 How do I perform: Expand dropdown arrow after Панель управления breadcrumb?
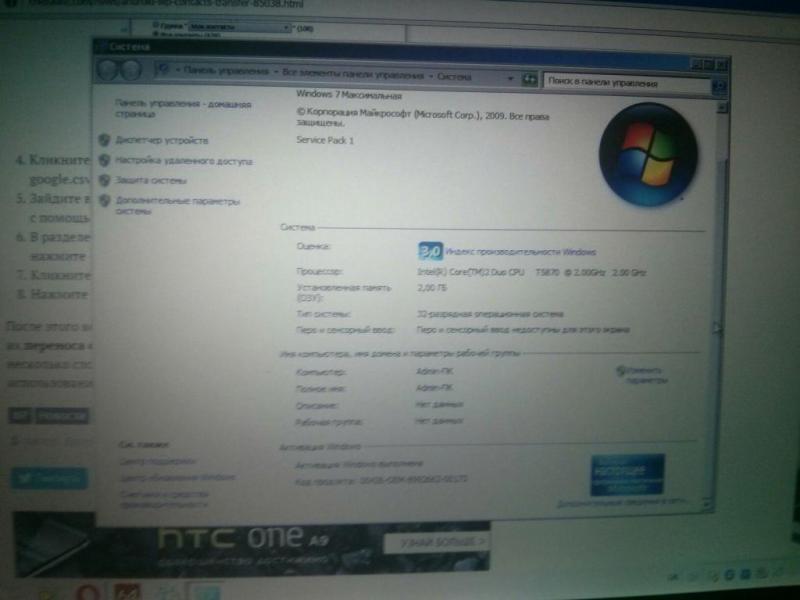coord(275,73)
